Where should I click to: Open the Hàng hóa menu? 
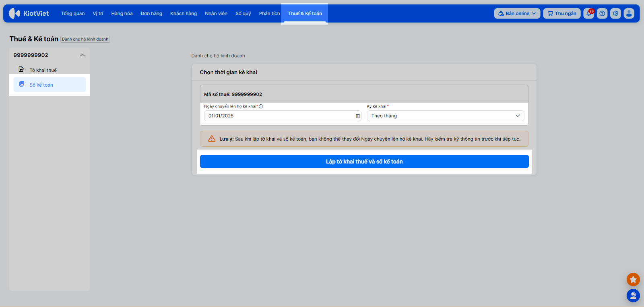122,13
